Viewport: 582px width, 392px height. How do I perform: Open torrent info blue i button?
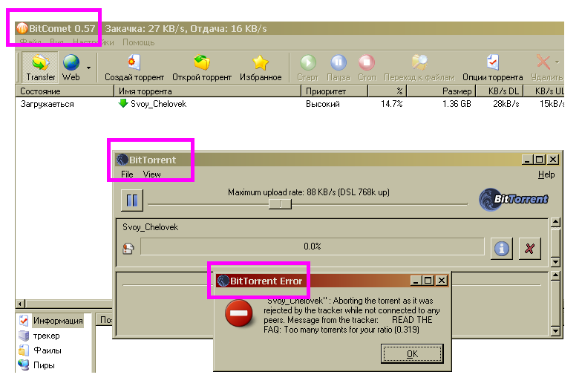click(x=502, y=248)
